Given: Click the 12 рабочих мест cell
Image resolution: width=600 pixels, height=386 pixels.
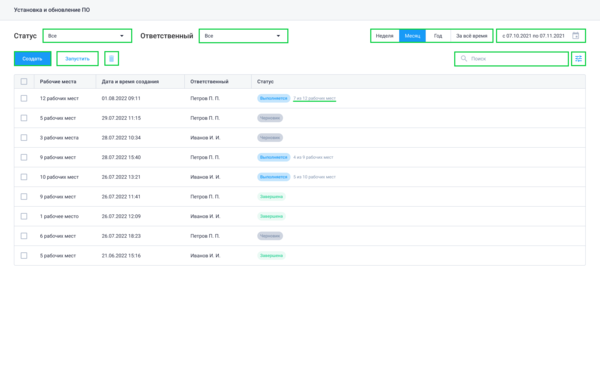Looking at the screenshot, I should pos(59,98).
